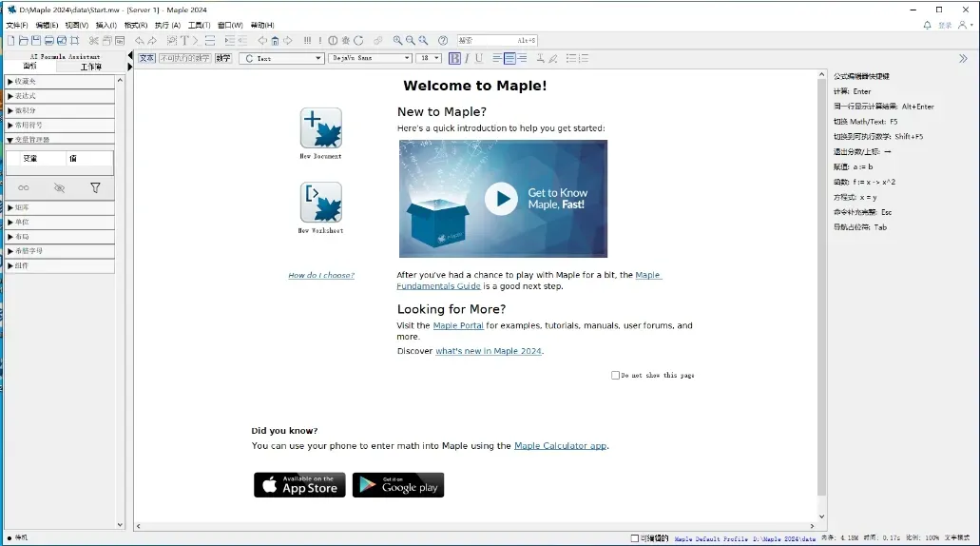Click the home icon in the toolbar
Image resolution: width=980 pixels, height=546 pixels.
[x=275, y=41]
